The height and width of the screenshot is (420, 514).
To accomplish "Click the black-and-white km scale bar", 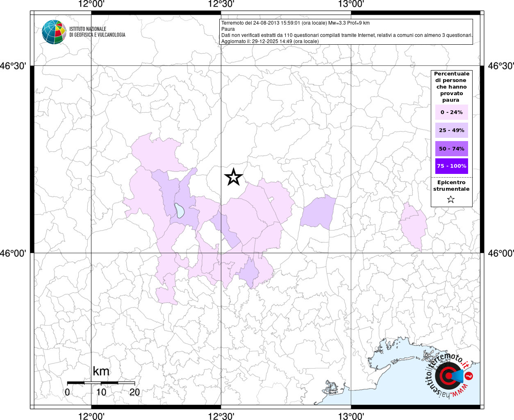I will click(101, 383).
